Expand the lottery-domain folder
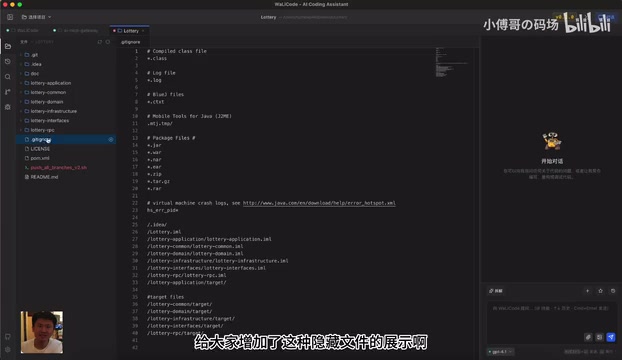Image resolution: width=622 pixels, height=360 pixels. point(66,102)
